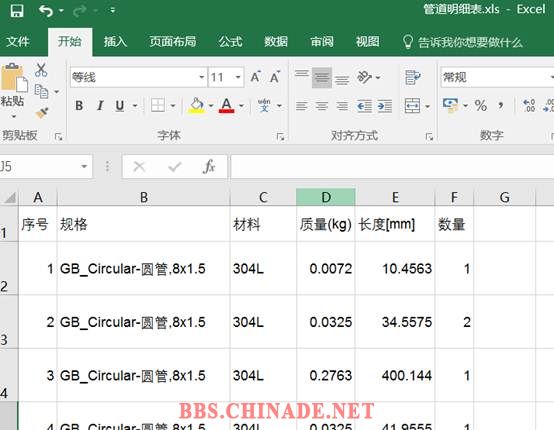The width and height of the screenshot is (554, 430).
Task: Paste clipboard contents with 粘贴
Action: pyautogui.click(x=13, y=85)
